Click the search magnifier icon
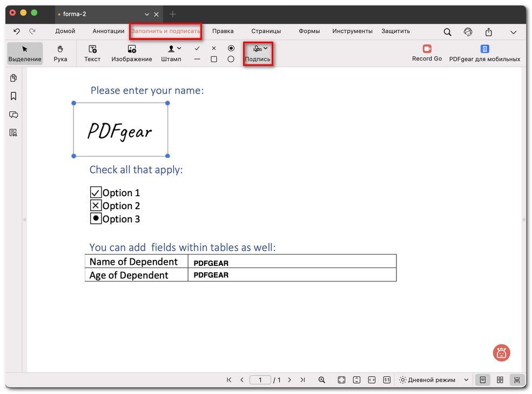This screenshot has width=532, height=394. 447,31
